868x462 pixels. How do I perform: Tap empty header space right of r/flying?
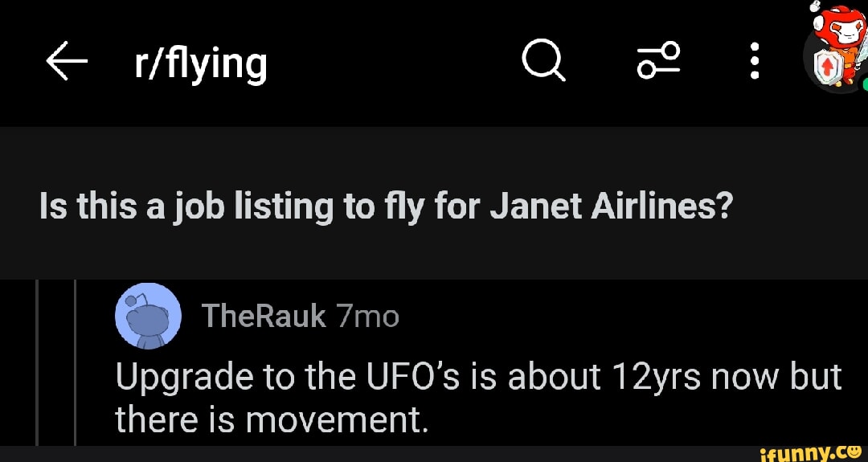click(394, 64)
